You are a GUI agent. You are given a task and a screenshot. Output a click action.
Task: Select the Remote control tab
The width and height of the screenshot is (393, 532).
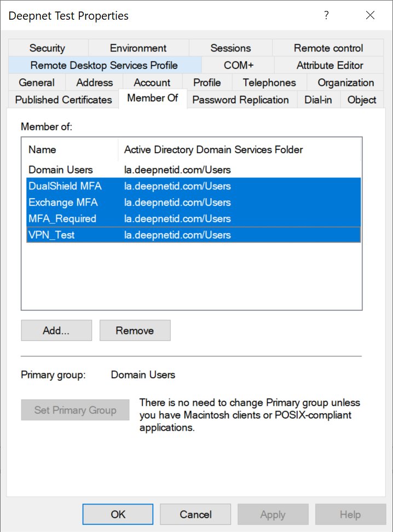328,48
